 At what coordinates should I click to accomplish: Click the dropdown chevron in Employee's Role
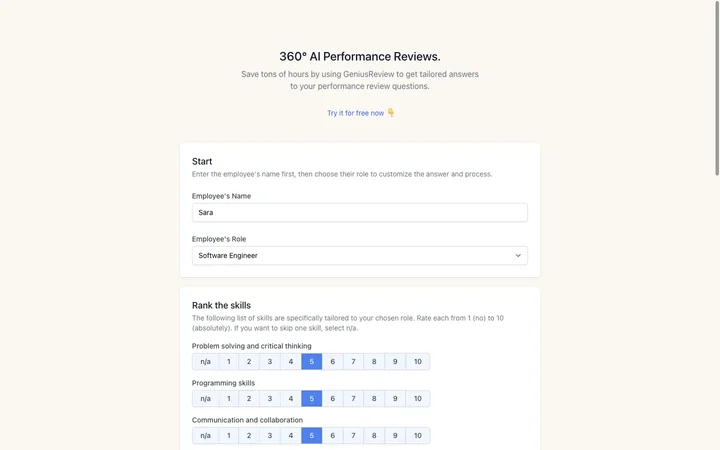(518, 255)
